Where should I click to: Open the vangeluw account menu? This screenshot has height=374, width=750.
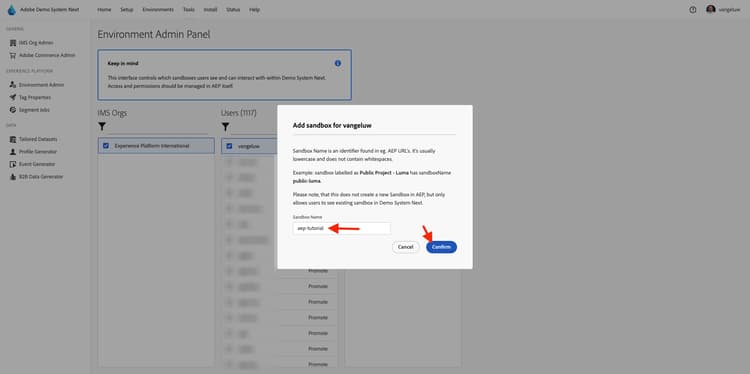point(723,10)
